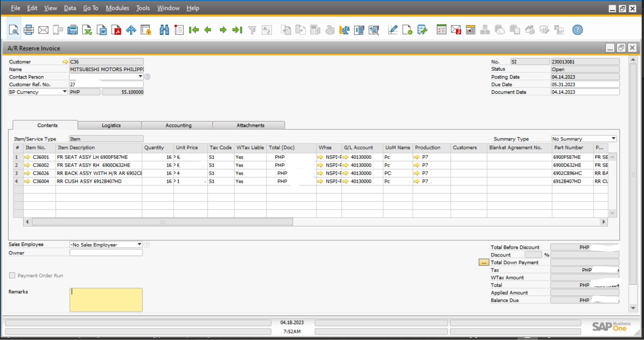The height and width of the screenshot is (340, 644).
Task: Export to Microsoft Word icon
Action: [102, 30]
